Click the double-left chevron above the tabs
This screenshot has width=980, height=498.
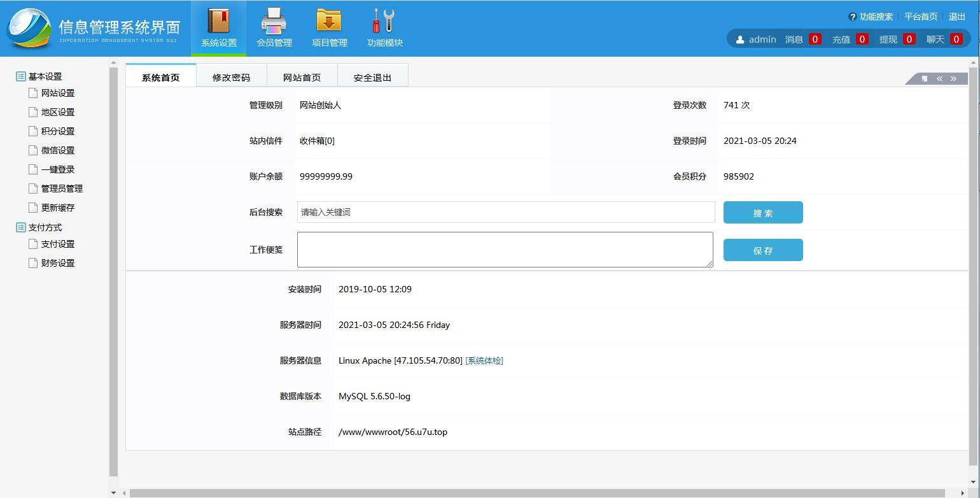(x=939, y=78)
